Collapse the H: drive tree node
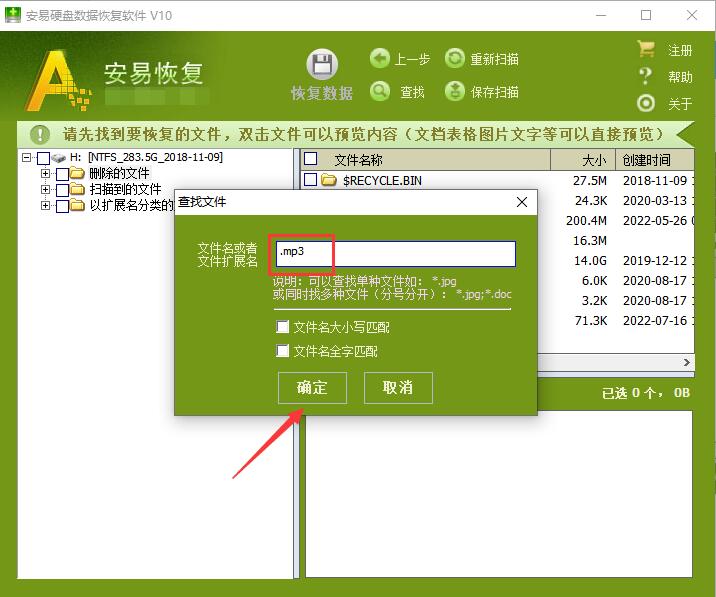This screenshot has width=716, height=597. coord(26,158)
